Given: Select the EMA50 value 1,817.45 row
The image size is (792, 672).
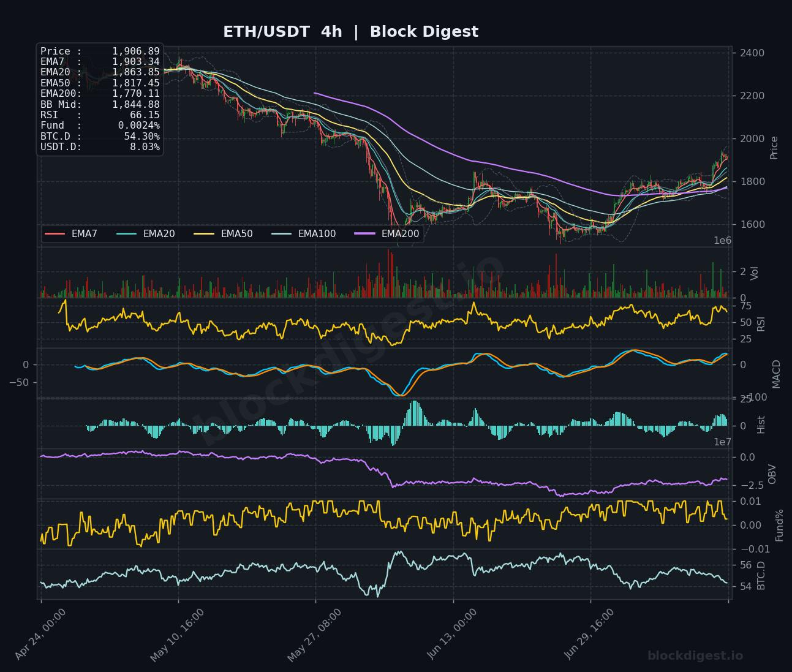Looking at the screenshot, I should tap(100, 83).
